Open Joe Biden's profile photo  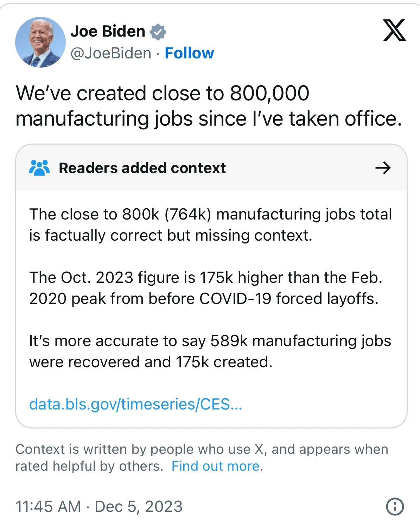[40, 42]
